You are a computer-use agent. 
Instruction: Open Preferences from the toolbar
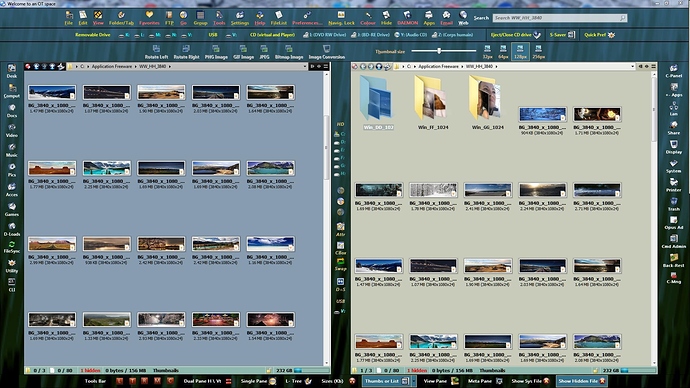(x=307, y=18)
